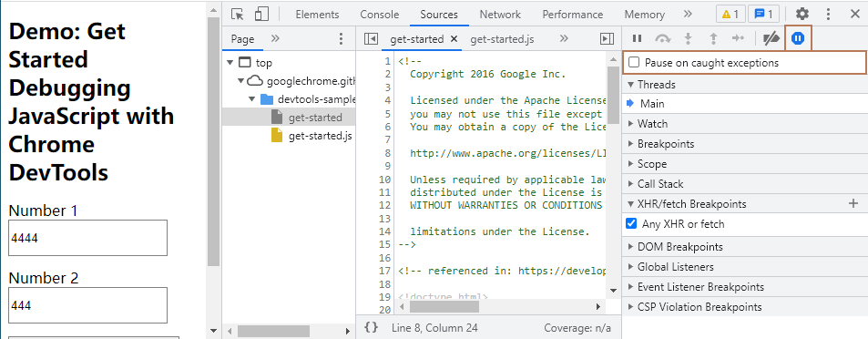This screenshot has height=339, width=868.
Task: Click the step into function icon
Action: point(688,38)
